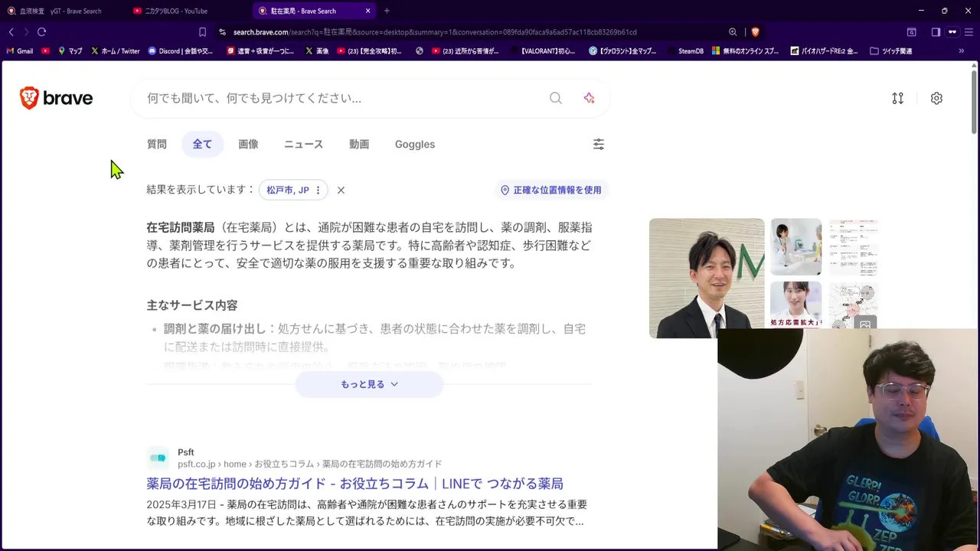Switch to the Goggles tab
Image resolution: width=980 pixels, height=551 pixels.
pos(415,144)
